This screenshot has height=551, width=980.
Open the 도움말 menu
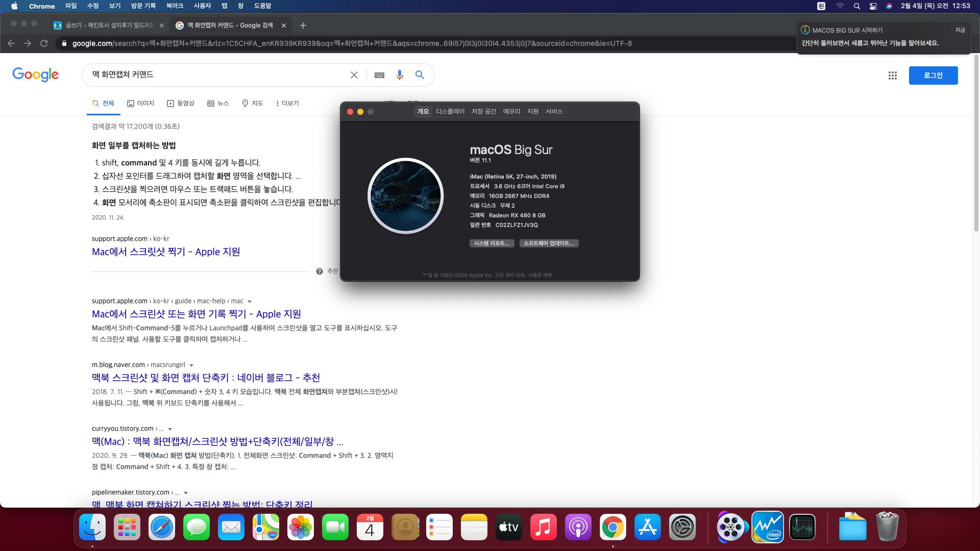(262, 6)
